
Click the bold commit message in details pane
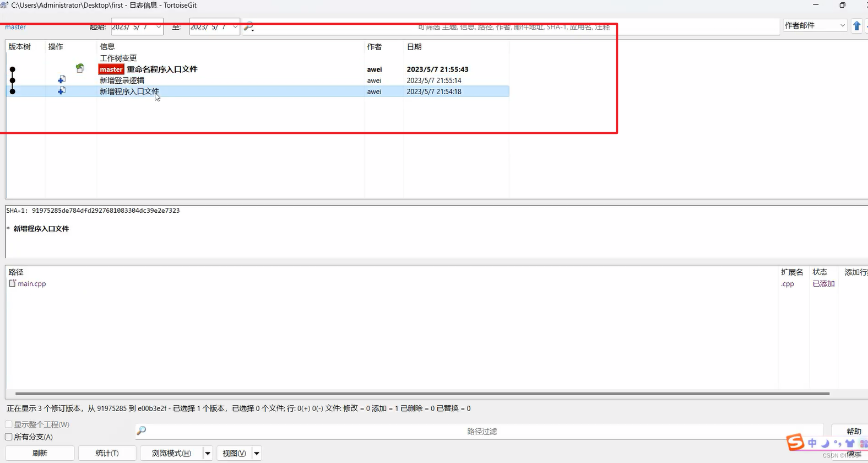click(41, 228)
